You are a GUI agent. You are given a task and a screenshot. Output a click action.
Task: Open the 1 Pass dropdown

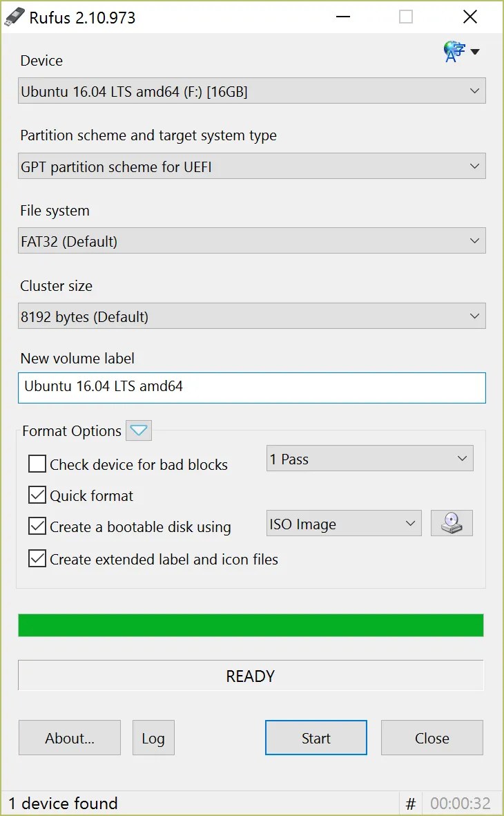[370, 459]
